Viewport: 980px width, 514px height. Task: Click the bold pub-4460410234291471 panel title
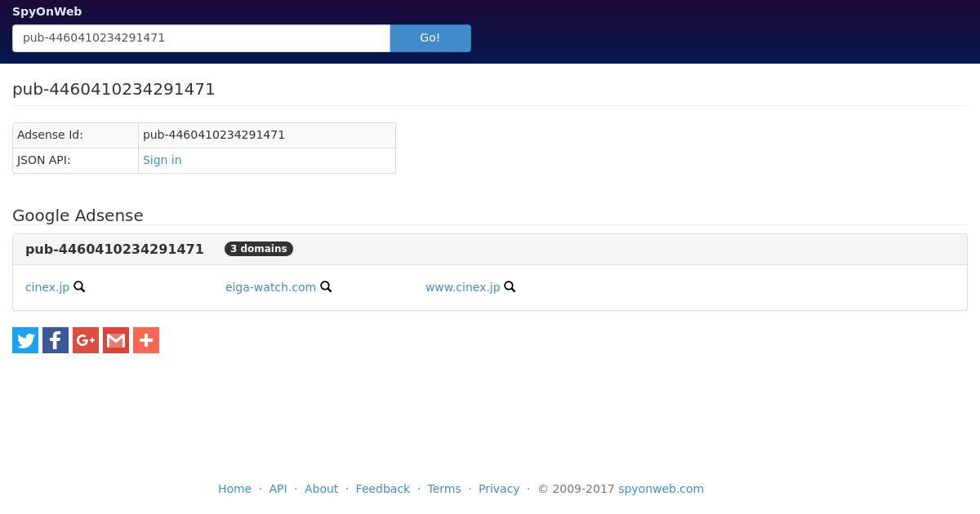point(114,249)
